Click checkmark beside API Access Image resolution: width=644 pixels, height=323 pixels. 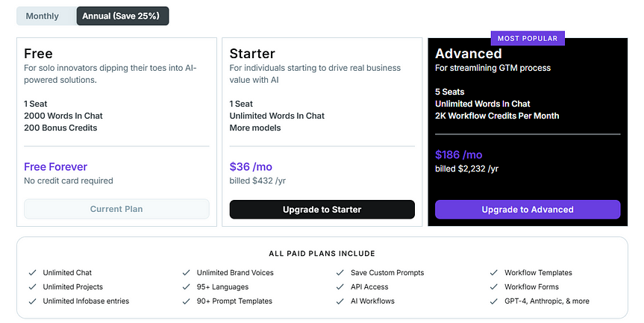tap(340, 287)
